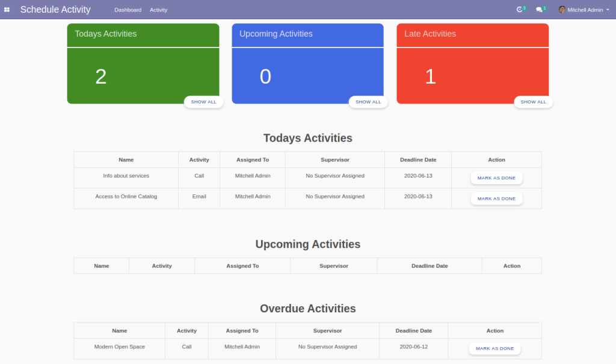Mark Modern Open Space as done
616x364 pixels.
[x=494, y=348]
